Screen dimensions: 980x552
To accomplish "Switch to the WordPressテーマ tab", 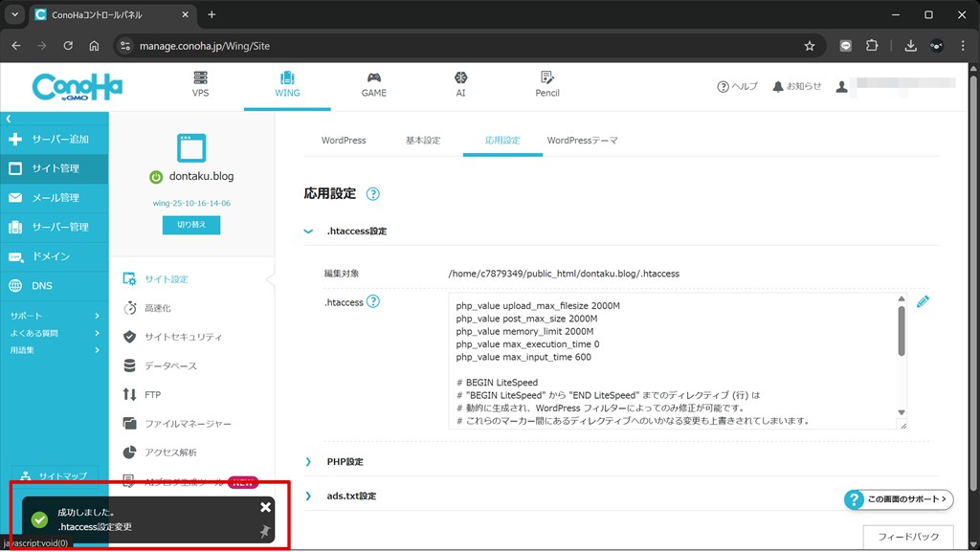I will coord(582,141).
